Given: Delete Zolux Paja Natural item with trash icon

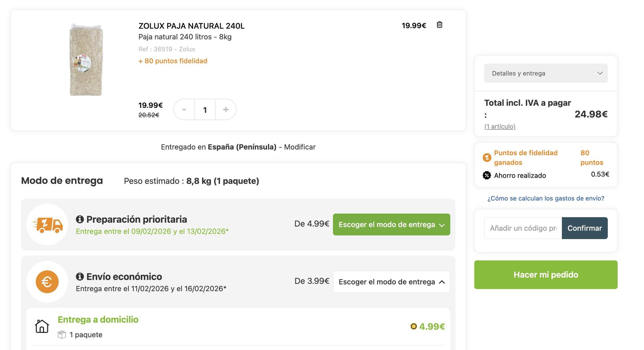Looking at the screenshot, I should click(x=439, y=25).
